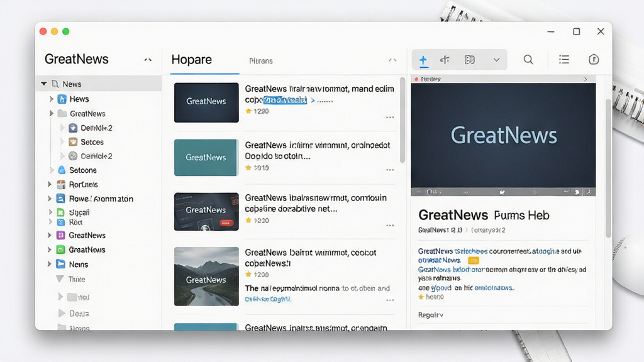Switch to the Hopare tab
Viewport: 644px width, 362px height.
pos(191,60)
